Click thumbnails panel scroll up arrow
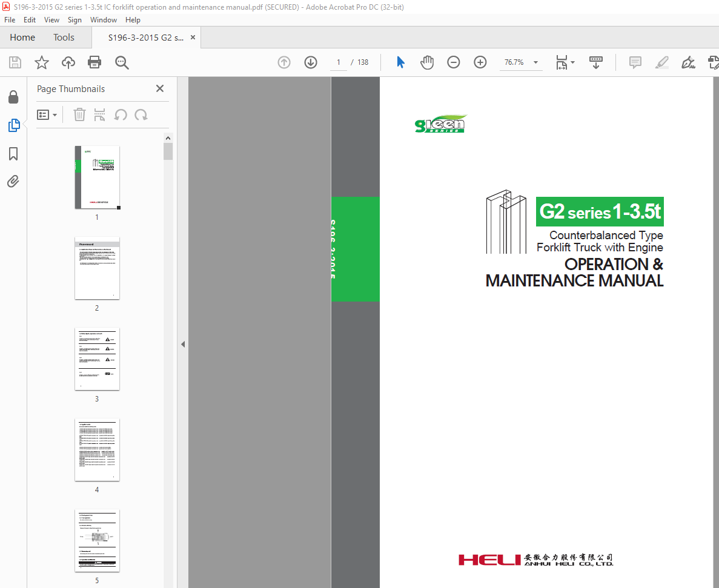Image resolution: width=719 pixels, height=588 pixels. click(x=168, y=138)
